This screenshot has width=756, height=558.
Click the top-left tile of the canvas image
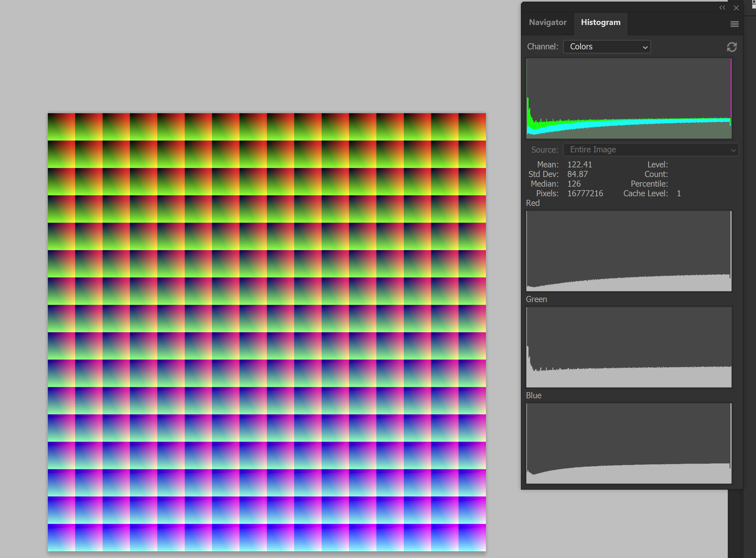[61, 127]
